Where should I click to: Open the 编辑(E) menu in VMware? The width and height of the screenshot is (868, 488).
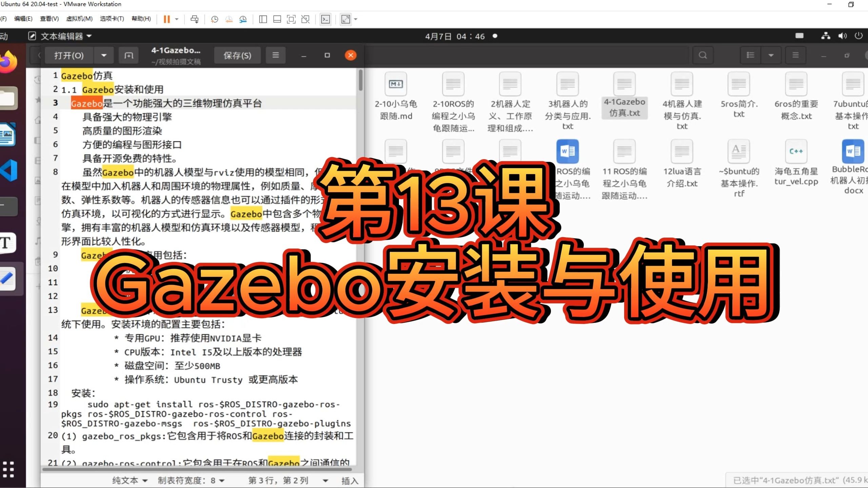tap(23, 19)
